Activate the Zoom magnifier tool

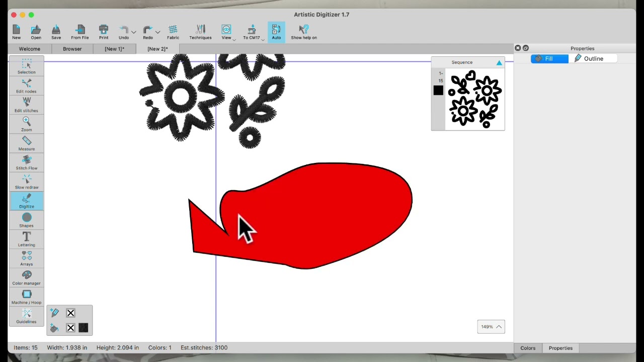27,124
